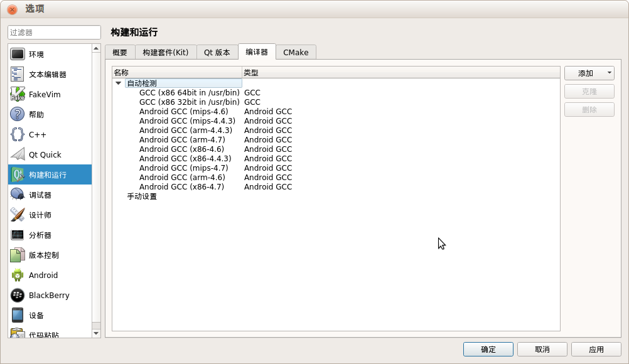629x364 pixels.
Task: Select the 自动检测 group label
Action: 142,83
